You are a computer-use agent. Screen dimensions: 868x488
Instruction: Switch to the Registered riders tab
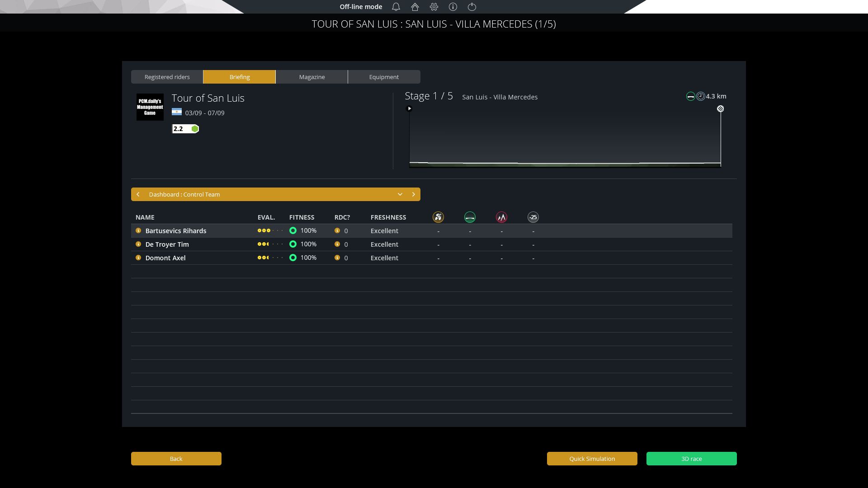pyautogui.click(x=167, y=77)
